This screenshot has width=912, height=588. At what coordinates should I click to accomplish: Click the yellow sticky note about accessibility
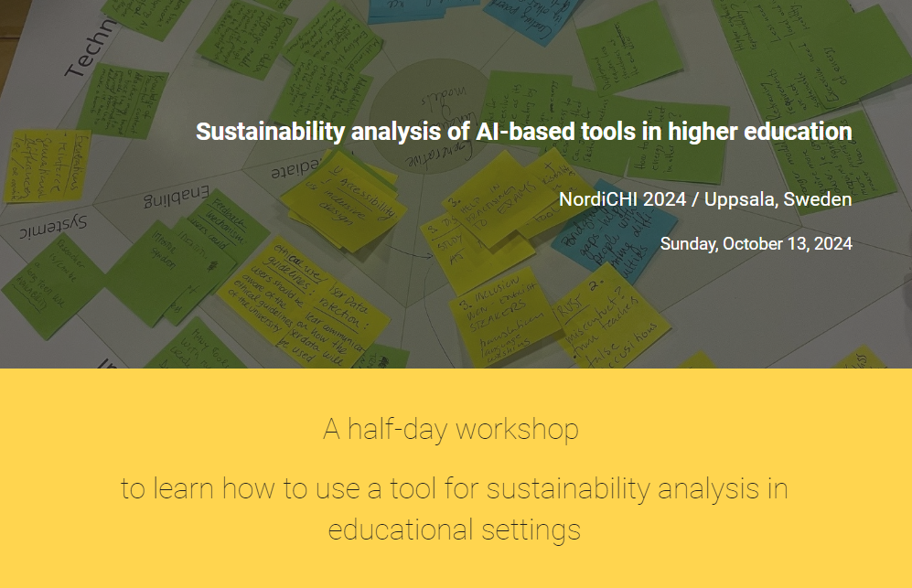point(343,203)
